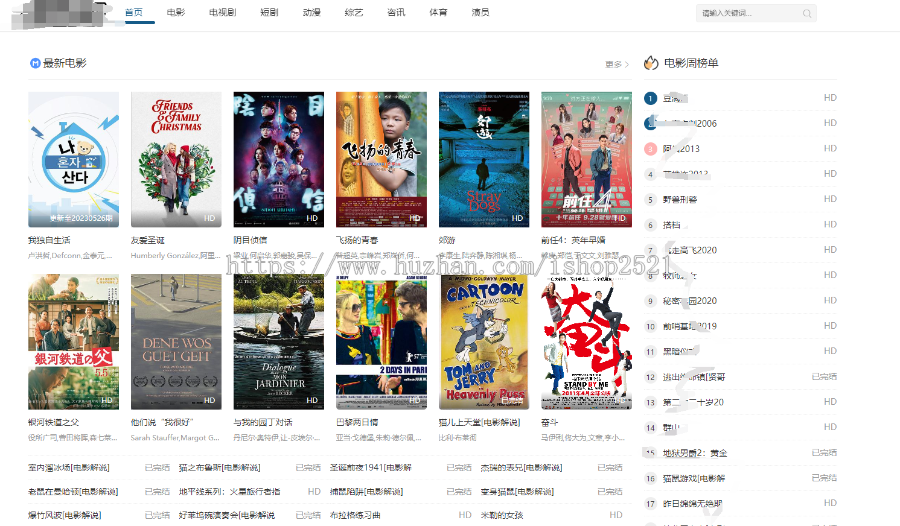The height and width of the screenshot is (526, 900).
Task: Open the 资讯 navigation tab
Action: (396, 12)
